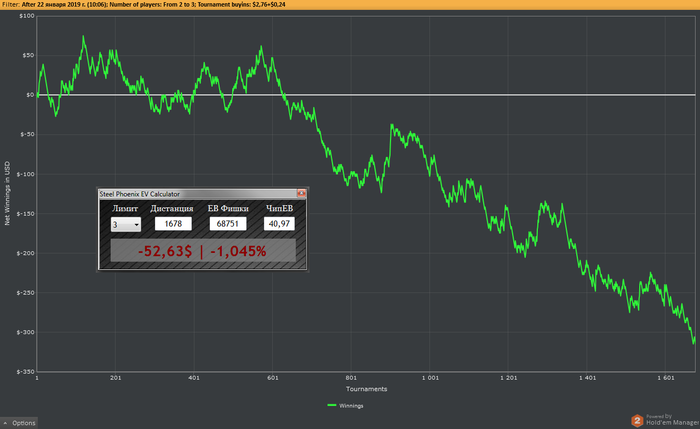This screenshot has width=700, height=429.
Task: Click the $-200 y-axis value
Action: (x=26, y=253)
